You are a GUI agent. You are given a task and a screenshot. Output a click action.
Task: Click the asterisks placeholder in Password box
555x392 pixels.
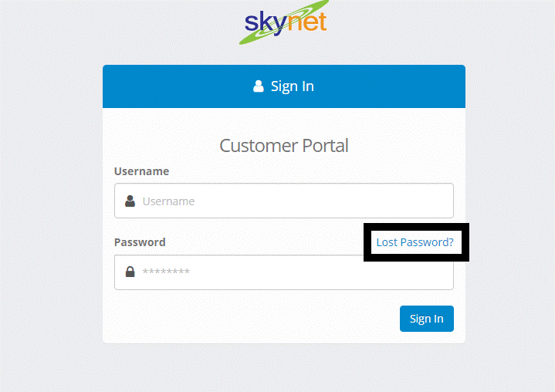166,272
